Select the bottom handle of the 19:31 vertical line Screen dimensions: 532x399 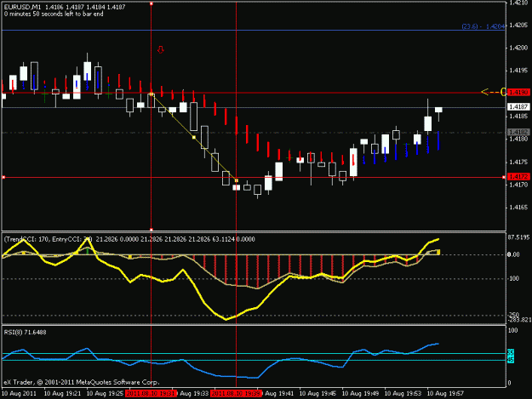pos(152,230)
